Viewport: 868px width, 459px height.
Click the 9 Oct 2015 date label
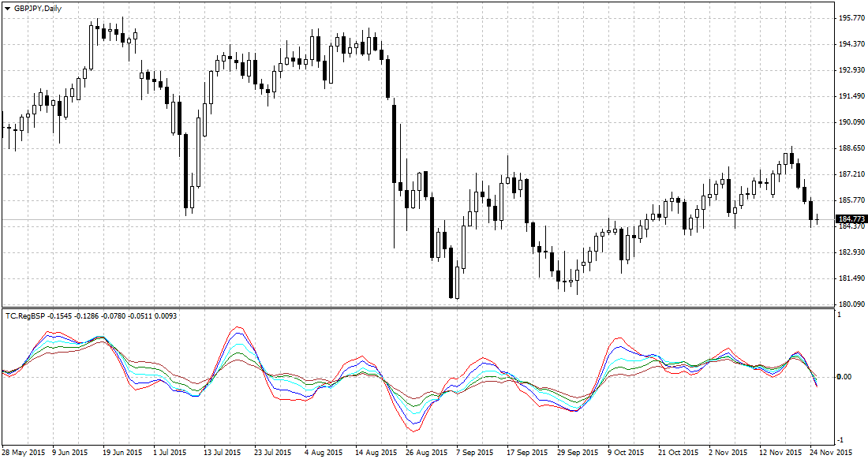(626, 453)
